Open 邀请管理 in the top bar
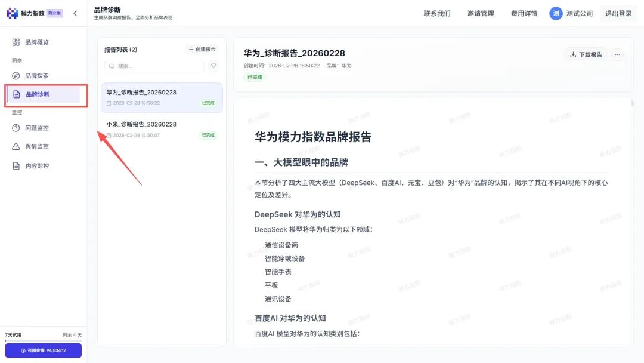 click(x=481, y=13)
